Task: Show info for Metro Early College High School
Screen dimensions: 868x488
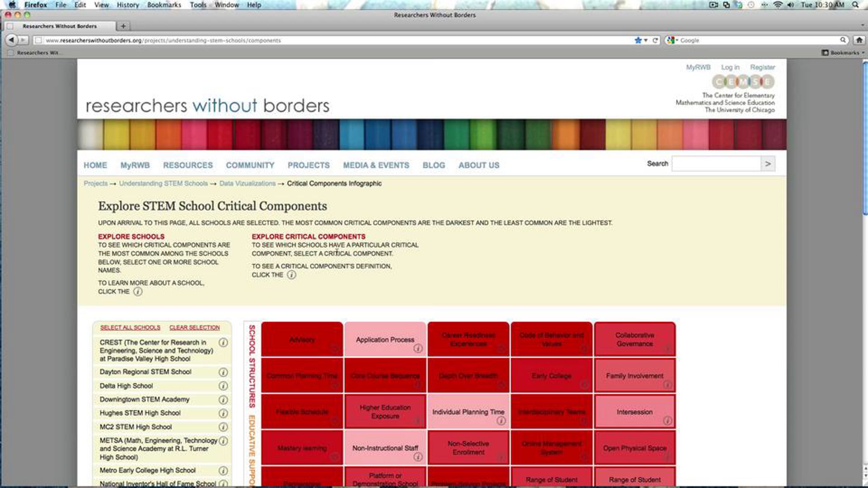Action: click(223, 471)
